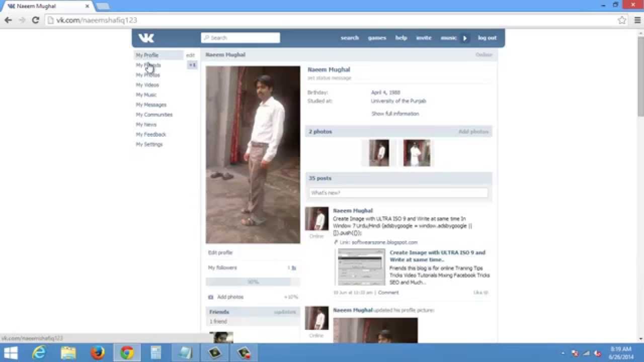Viewport: 644px width, 362px height.
Task: Launch Firefox from the taskbar
Action: click(97, 353)
